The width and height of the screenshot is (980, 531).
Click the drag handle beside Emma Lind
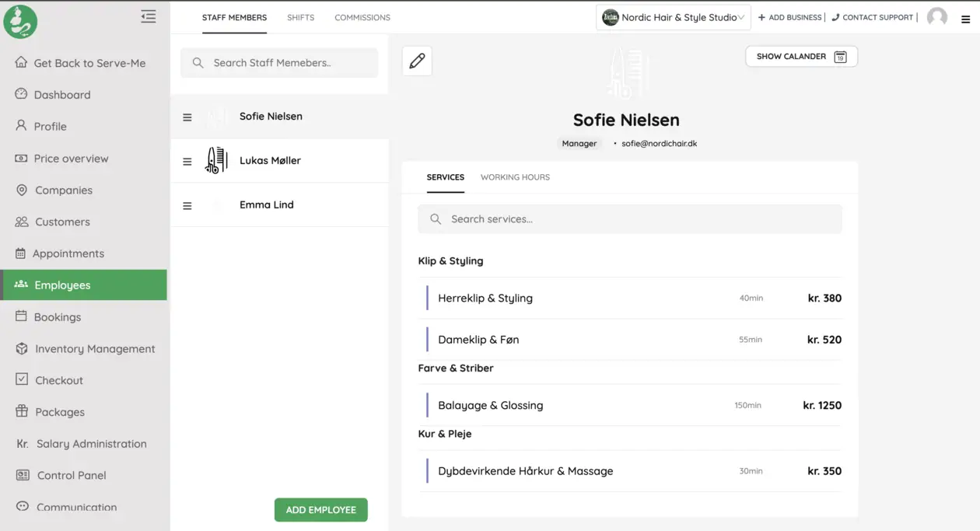pos(187,206)
